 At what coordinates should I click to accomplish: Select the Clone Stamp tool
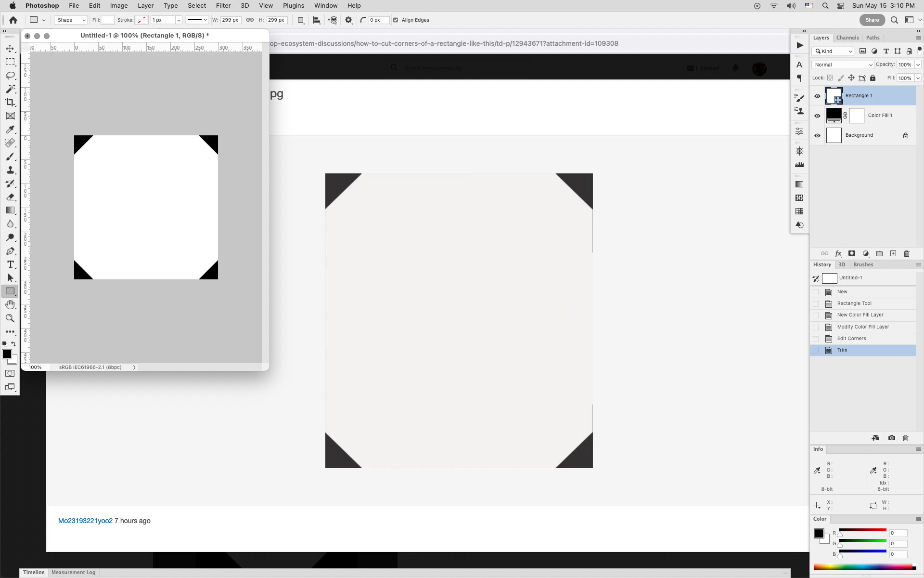point(10,170)
